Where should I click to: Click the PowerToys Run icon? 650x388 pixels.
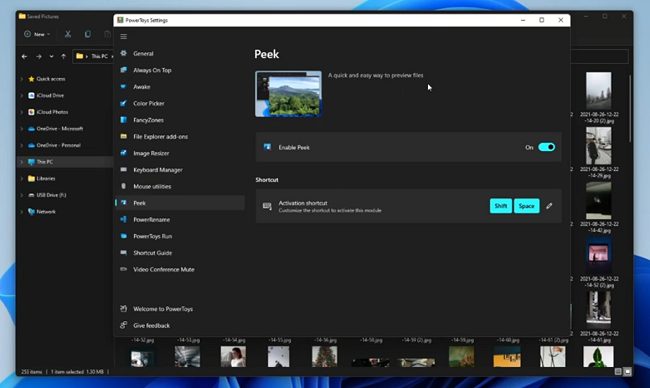(124, 236)
